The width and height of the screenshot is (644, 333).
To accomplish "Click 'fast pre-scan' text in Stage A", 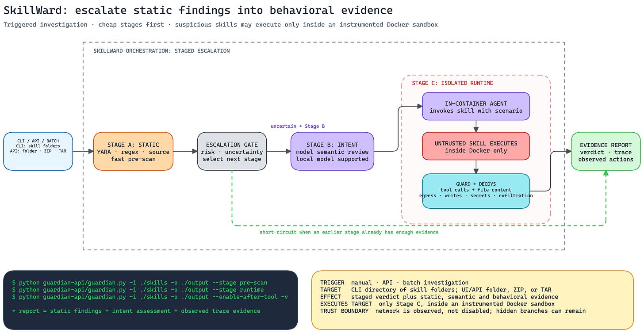I will 133,159.
